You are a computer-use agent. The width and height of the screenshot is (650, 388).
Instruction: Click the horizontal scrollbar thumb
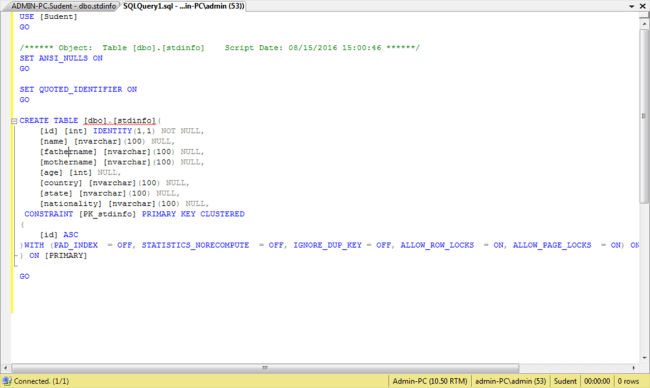pyautogui.click(x=265, y=368)
